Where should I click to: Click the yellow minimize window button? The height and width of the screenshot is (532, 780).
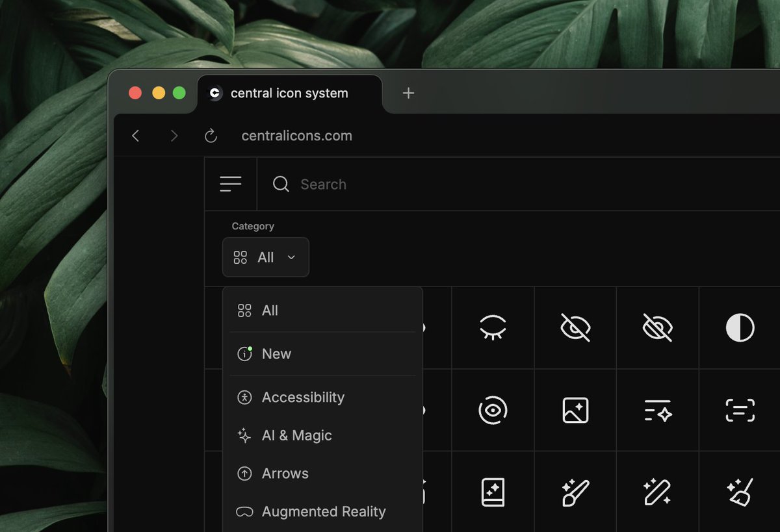(159, 93)
